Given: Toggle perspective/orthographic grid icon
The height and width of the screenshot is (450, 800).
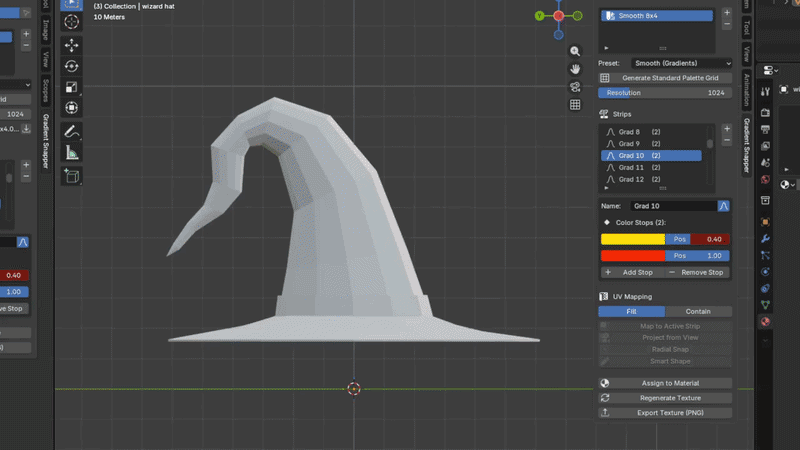Looking at the screenshot, I should (x=575, y=104).
